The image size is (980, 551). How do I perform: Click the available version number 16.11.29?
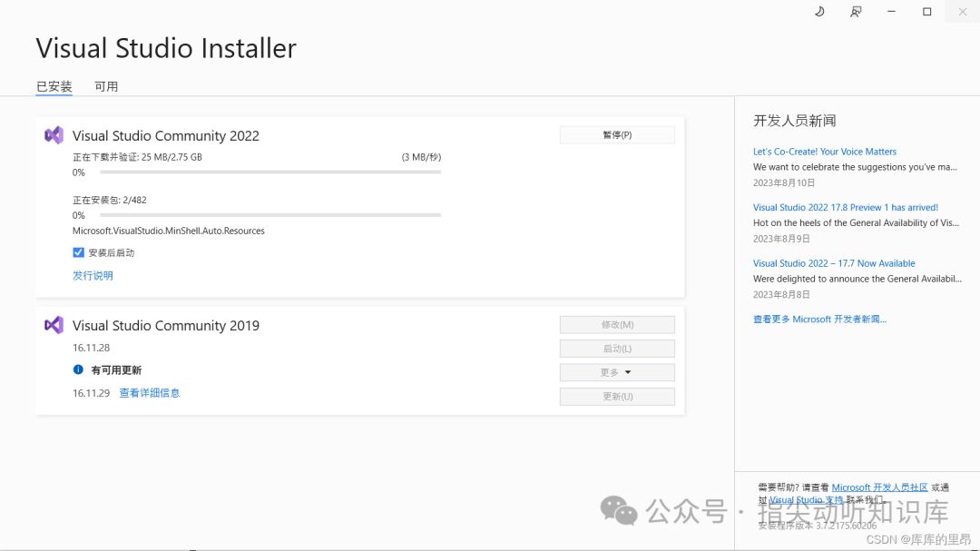pyautogui.click(x=92, y=393)
